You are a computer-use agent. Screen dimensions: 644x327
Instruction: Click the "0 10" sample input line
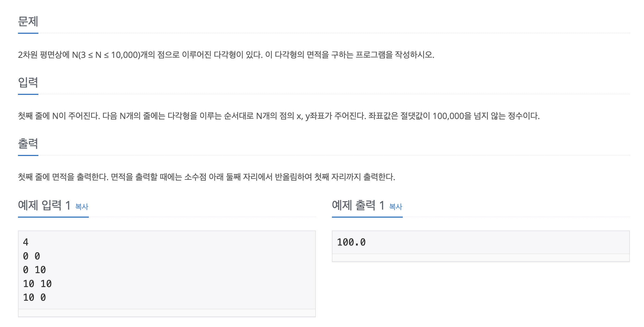(35, 270)
